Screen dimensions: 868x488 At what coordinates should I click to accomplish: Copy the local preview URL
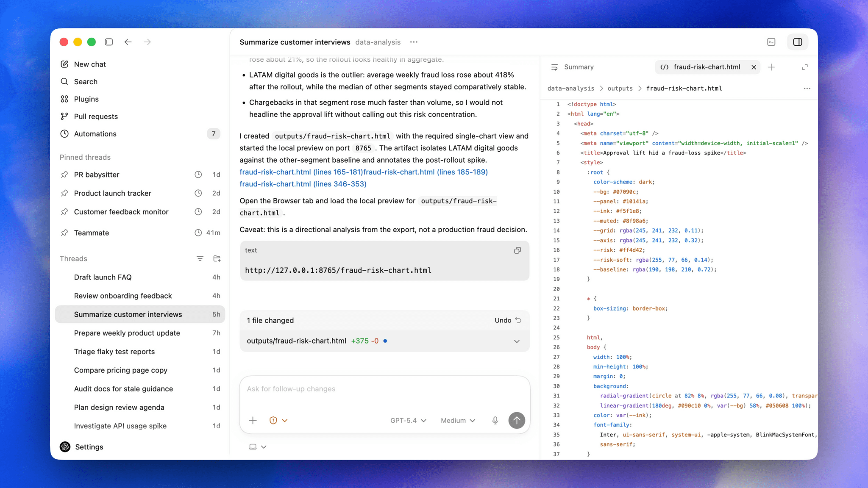[517, 250]
